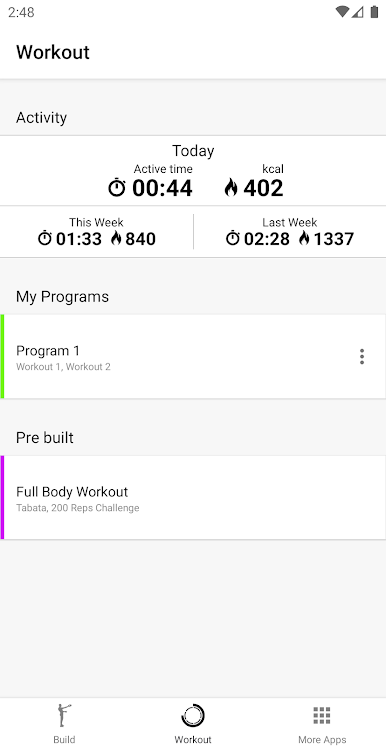Open the More Apps grid icon
Screen dimensions: 386x746
click(x=322, y=715)
